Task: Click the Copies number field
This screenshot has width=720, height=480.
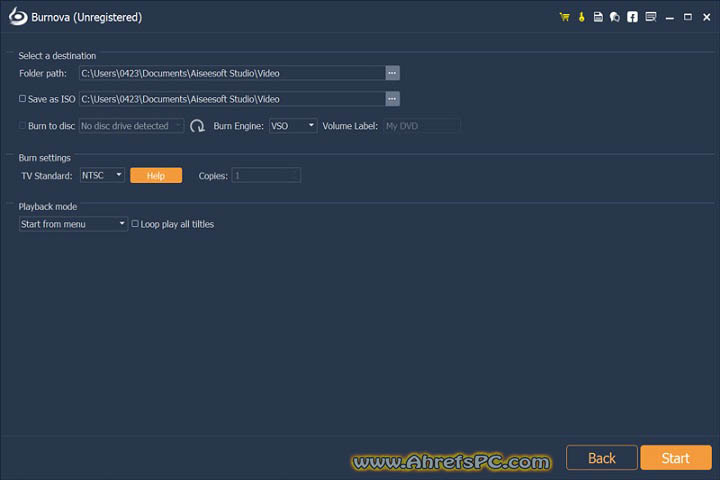Action: 266,175
